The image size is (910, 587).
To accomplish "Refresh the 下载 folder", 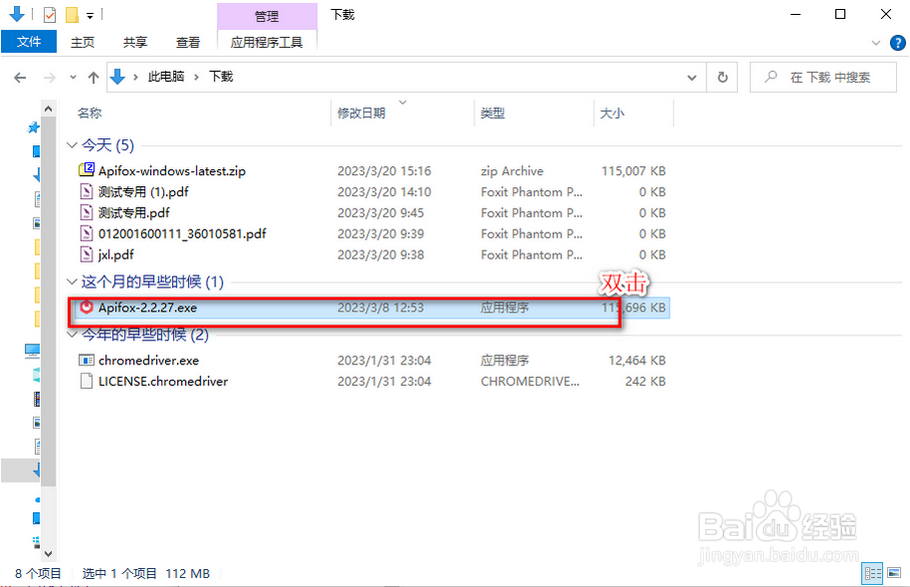I will (x=722, y=77).
